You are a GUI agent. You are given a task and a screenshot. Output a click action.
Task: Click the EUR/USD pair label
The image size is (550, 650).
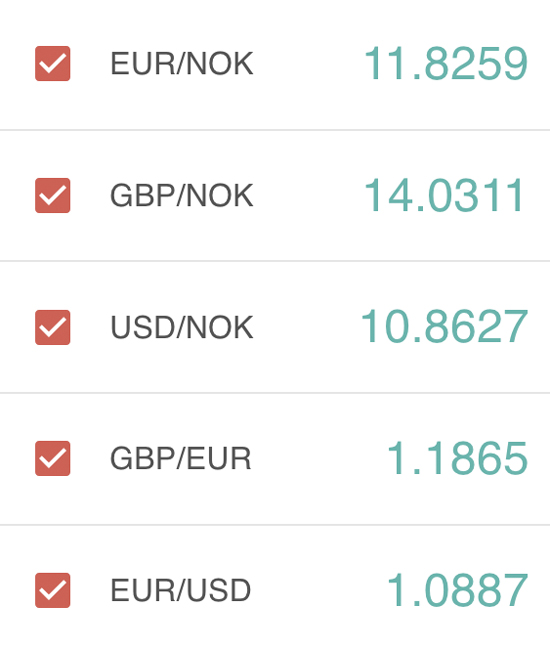(181, 591)
